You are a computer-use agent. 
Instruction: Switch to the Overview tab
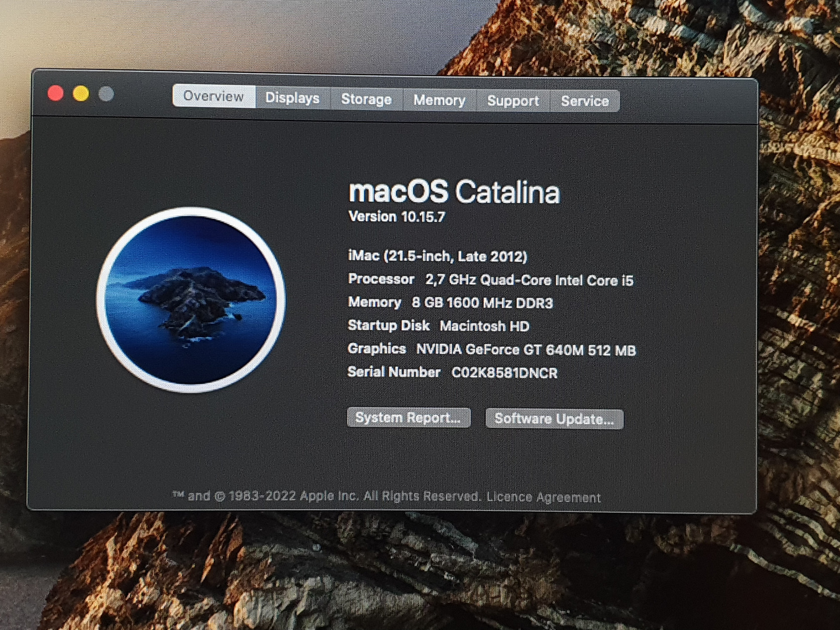coord(214,96)
